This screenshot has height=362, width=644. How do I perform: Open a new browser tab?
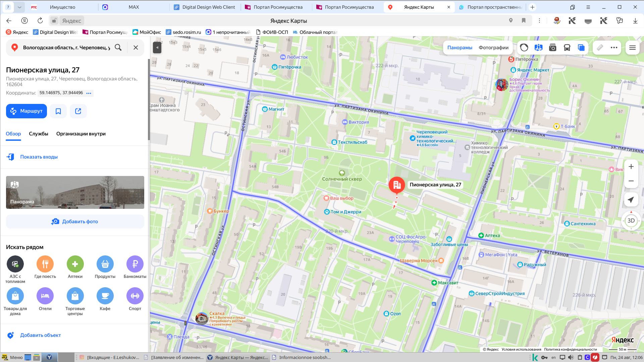[x=532, y=7]
